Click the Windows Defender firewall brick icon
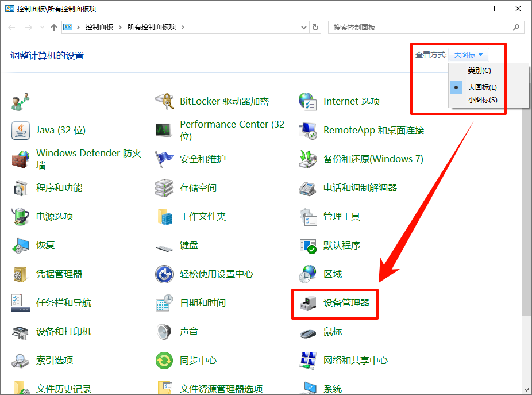 click(x=20, y=159)
